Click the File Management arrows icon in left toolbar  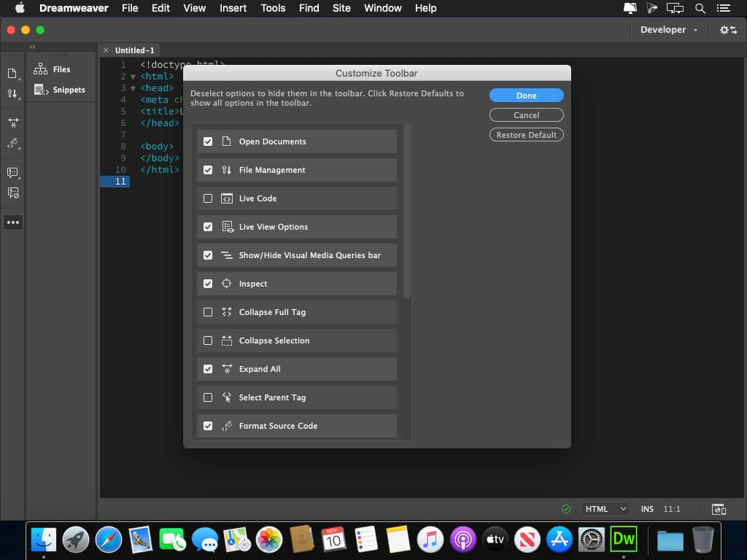(12, 94)
